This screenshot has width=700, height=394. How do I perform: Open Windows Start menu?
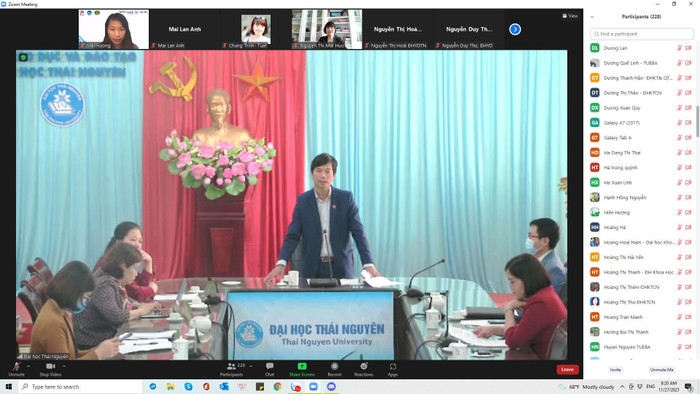pos(8,387)
